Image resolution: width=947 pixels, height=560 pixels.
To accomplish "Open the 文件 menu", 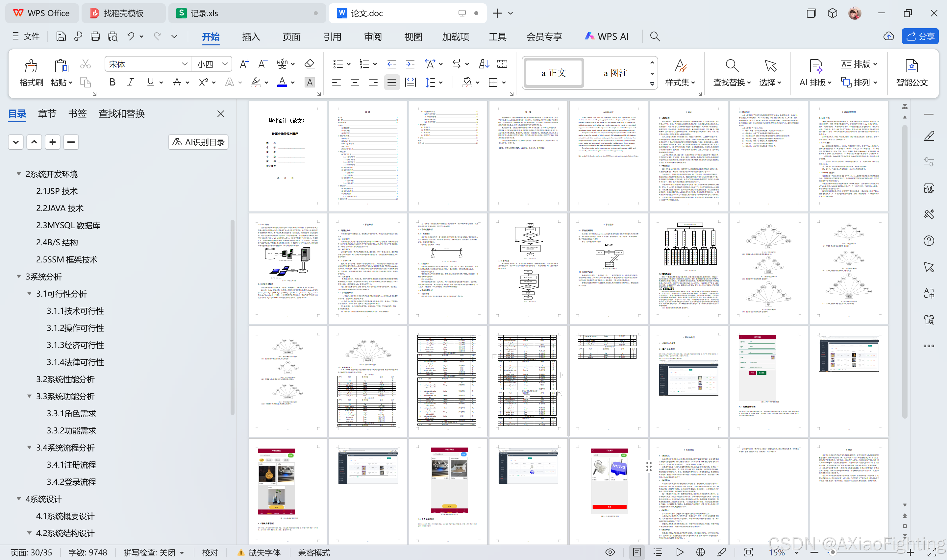I will (x=26, y=36).
